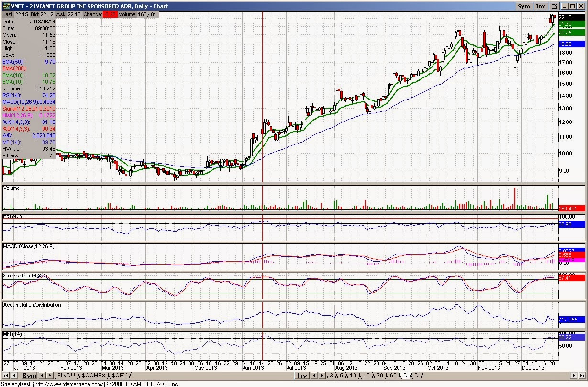Click the leftmost double-left arrow at the bottom
The image size is (588, 387).
coord(5,376)
